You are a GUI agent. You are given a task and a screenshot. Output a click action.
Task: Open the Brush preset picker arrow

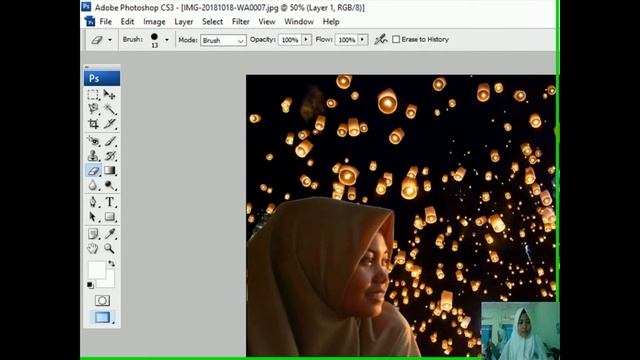167,40
